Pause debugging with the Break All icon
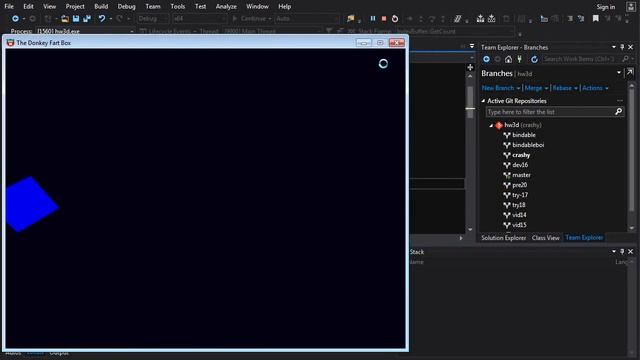Screen dimensions: 640x360 tap(373, 18)
